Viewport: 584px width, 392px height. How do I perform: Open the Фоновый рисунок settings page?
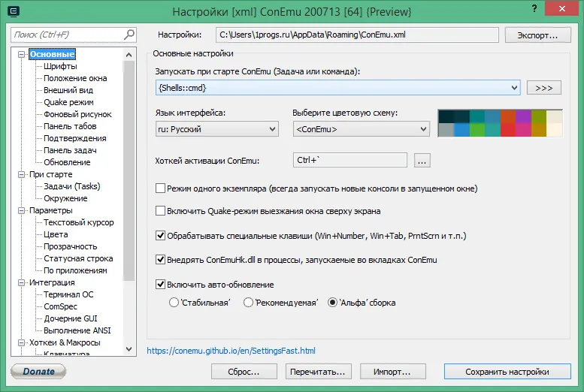tap(77, 114)
